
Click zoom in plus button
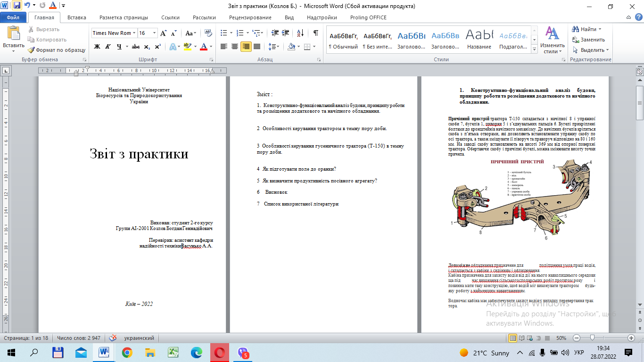tap(631, 338)
